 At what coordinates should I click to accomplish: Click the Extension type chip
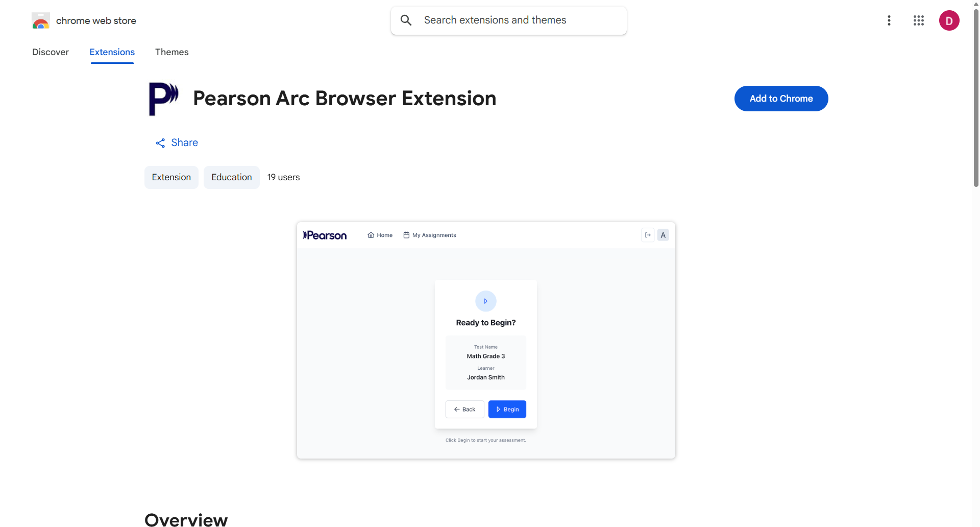(x=171, y=177)
